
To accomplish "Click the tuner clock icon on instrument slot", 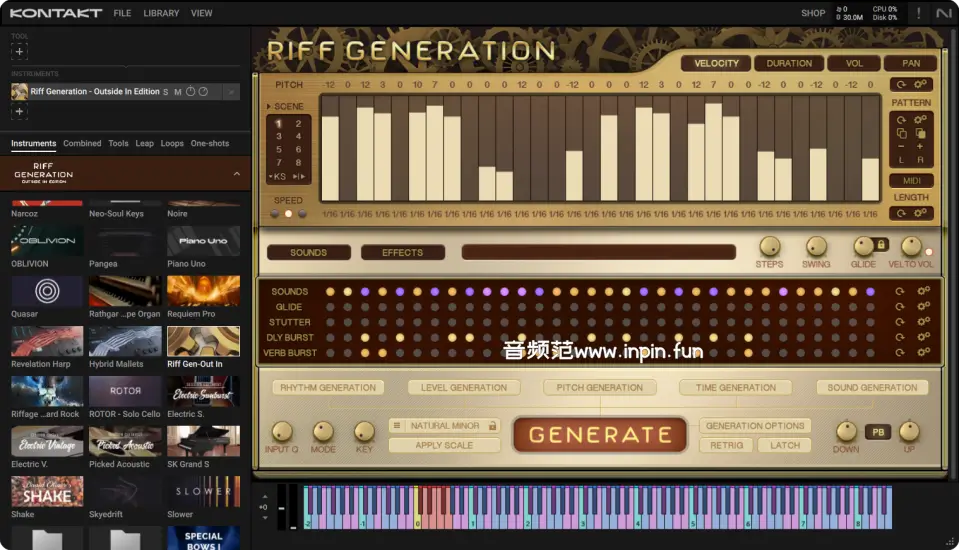I will (x=190, y=91).
